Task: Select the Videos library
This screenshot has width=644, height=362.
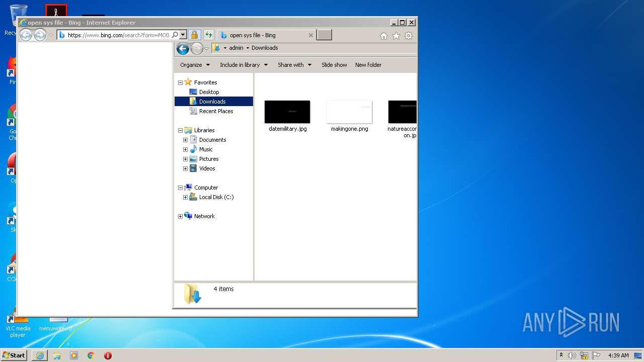Action: pyautogui.click(x=207, y=168)
